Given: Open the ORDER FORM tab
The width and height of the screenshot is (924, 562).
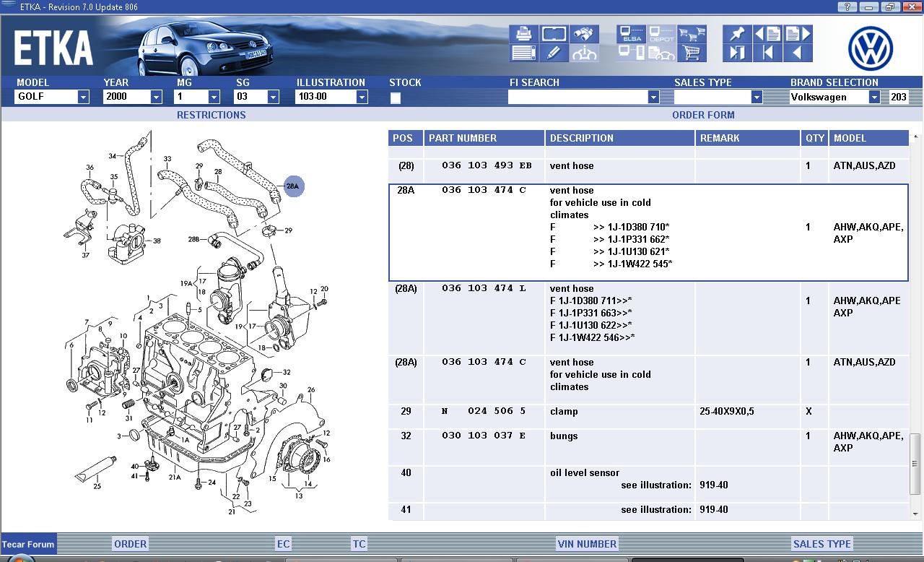Looking at the screenshot, I should click(x=703, y=115).
